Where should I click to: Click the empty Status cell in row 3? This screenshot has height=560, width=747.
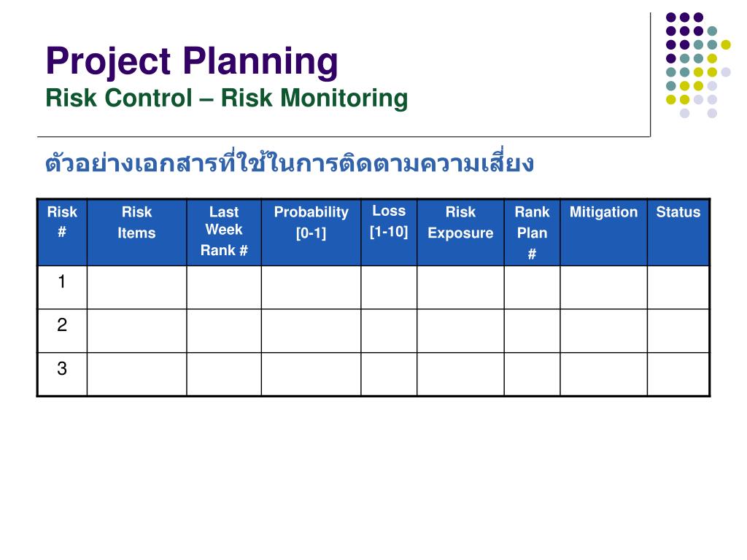[x=678, y=374]
